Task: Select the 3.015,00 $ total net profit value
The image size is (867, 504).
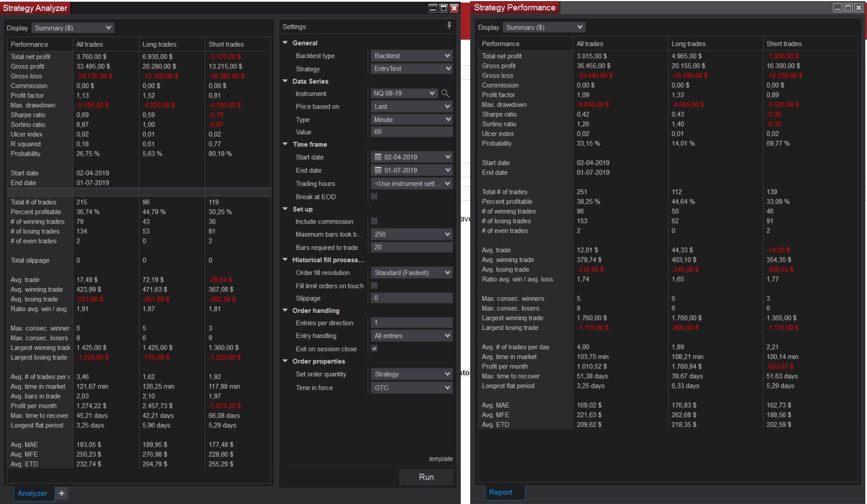Action: (592, 56)
